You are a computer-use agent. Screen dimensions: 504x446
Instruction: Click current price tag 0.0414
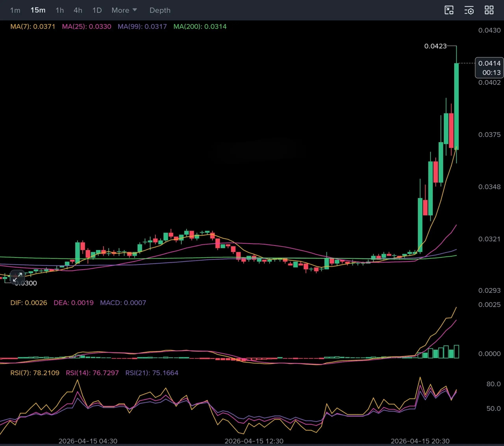[x=489, y=63]
